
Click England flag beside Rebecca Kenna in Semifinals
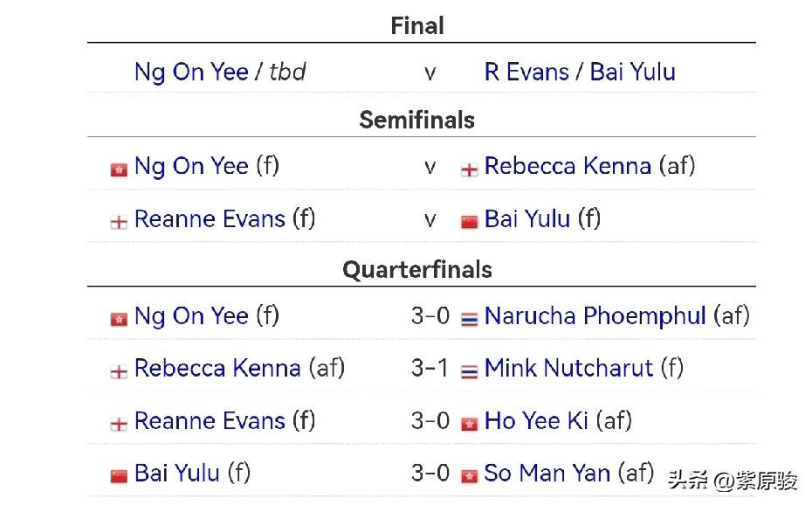(x=469, y=169)
